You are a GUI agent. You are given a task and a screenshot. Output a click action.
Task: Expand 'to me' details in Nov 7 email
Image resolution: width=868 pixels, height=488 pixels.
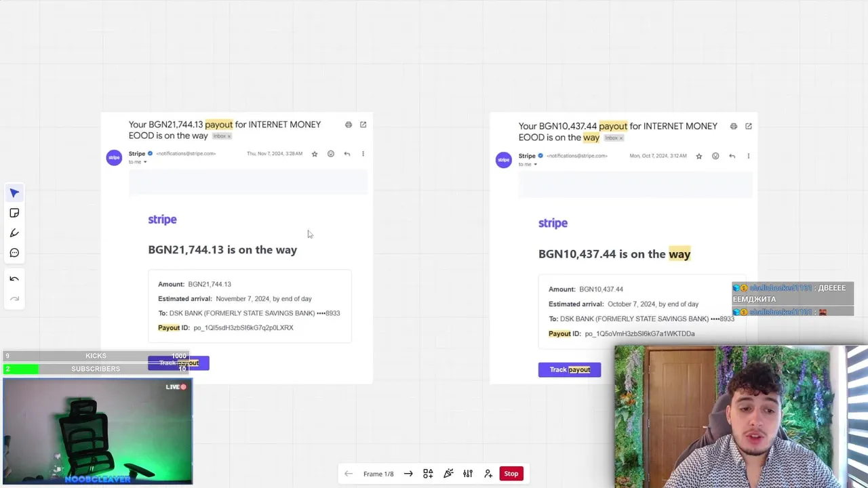click(x=144, y=162)
